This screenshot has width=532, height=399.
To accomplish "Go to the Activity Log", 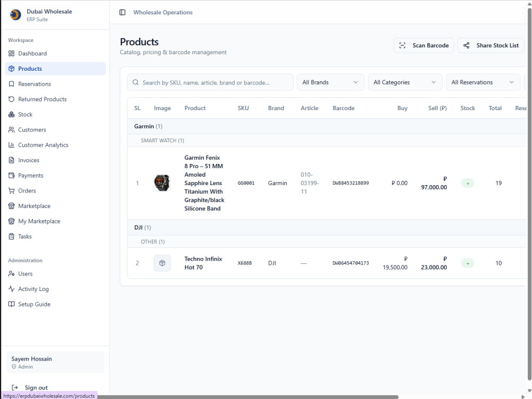I will (x=55, y=289).
